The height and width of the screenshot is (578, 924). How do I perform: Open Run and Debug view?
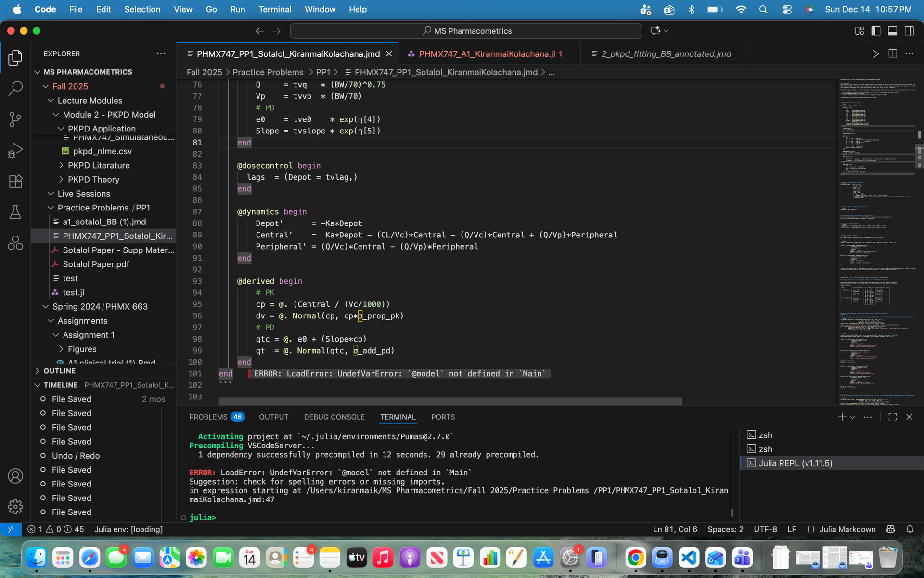click(x=15, y=150)
